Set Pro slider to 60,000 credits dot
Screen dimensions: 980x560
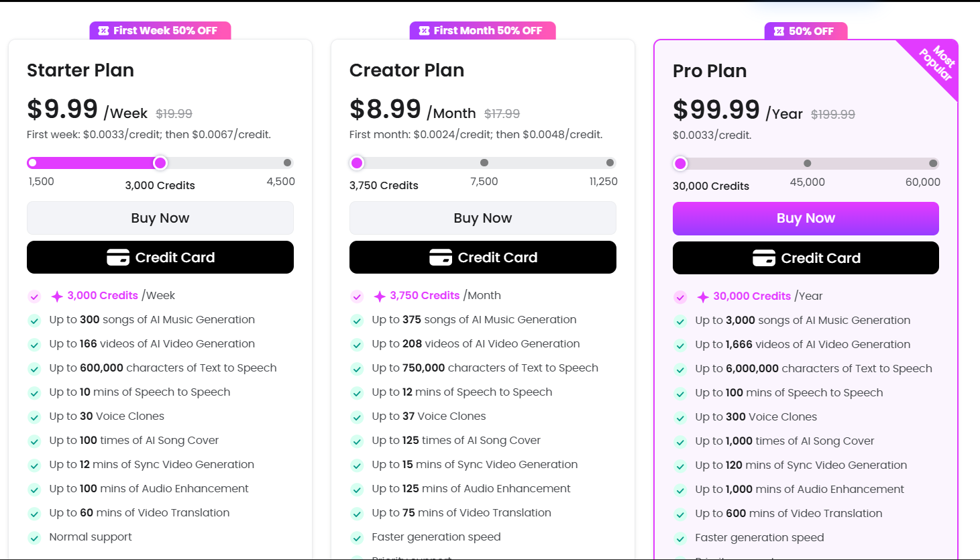point(933,164)
